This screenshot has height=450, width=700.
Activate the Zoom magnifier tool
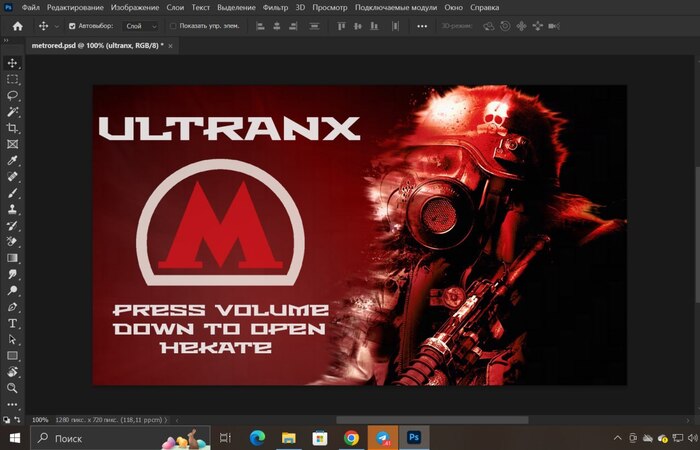pos(13,387)
